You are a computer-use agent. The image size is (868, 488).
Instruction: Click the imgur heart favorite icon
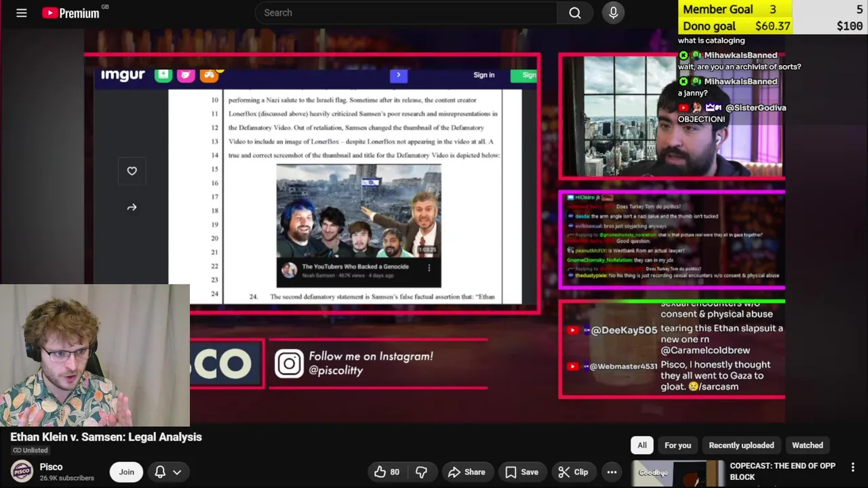132,171
